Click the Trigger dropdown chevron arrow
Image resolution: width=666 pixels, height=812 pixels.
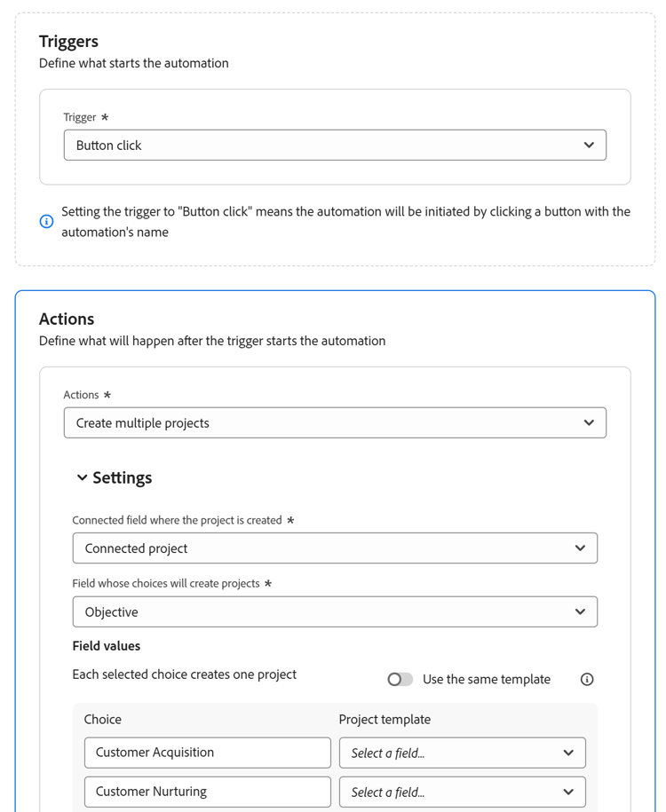[x=589, y=146]
